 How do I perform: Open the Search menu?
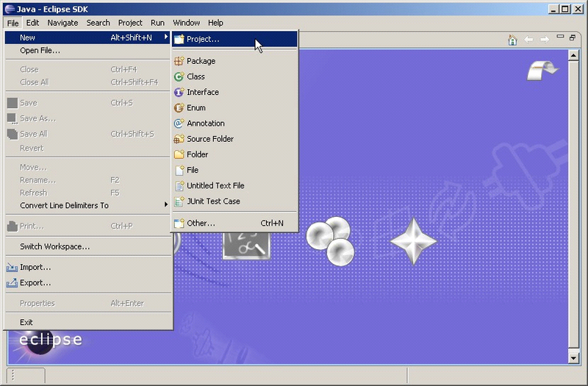pos(98,23)
